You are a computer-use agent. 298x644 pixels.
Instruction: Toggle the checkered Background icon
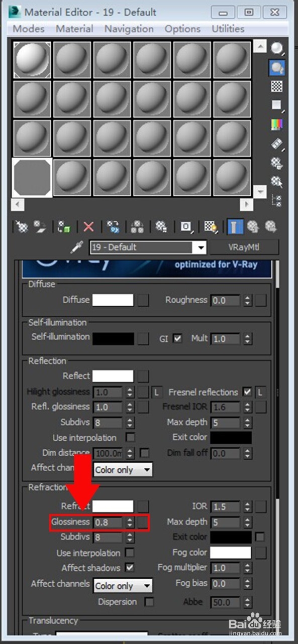277,86
